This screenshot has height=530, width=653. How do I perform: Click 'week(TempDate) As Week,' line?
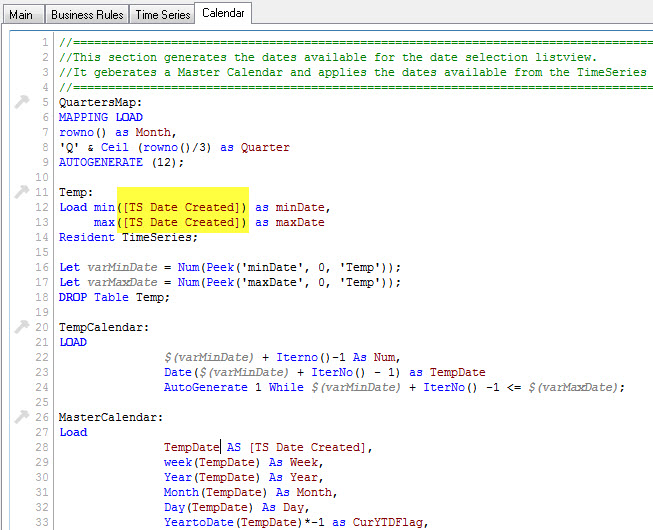243,462
